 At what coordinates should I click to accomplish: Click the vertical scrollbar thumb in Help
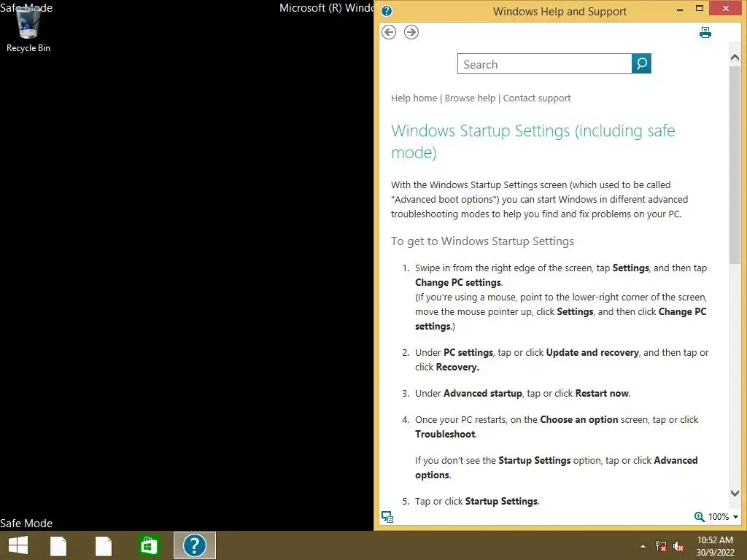pos(735,164)
